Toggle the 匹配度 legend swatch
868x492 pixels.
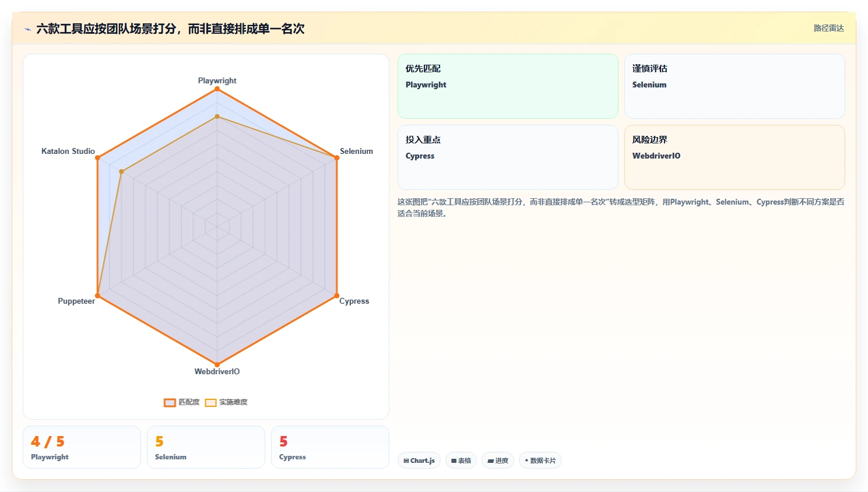pos(170,402)
